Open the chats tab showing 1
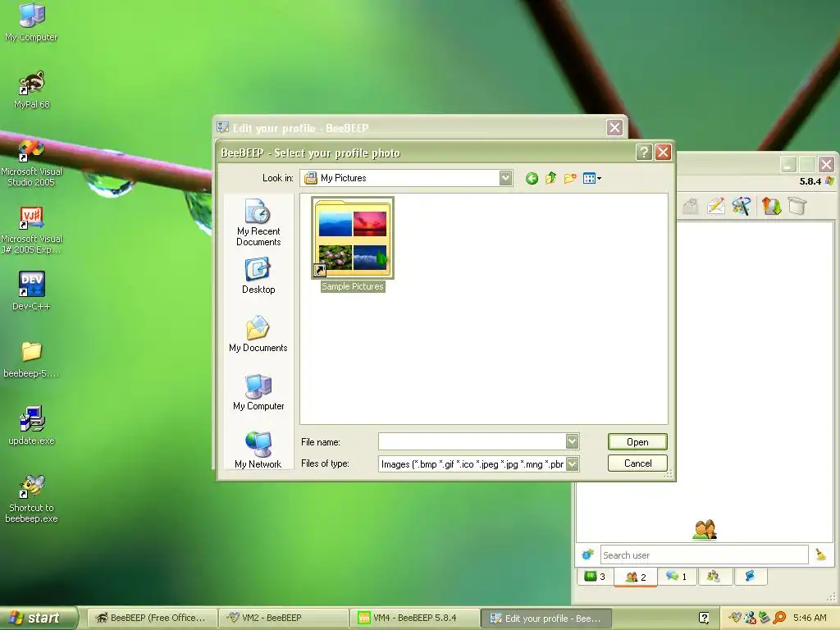This screenshot has height=630, width=840. (677, 577)
